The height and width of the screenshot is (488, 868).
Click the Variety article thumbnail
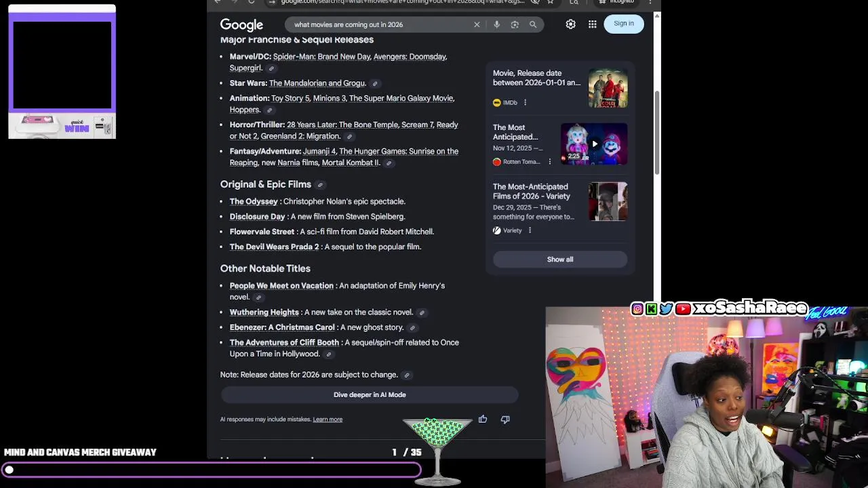pos(608,201)
